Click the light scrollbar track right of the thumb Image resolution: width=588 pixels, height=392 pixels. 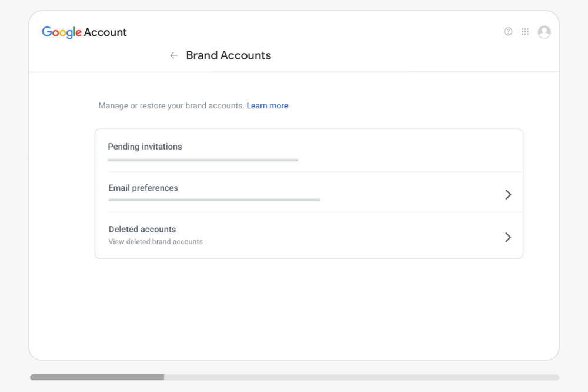pos(362,377)
